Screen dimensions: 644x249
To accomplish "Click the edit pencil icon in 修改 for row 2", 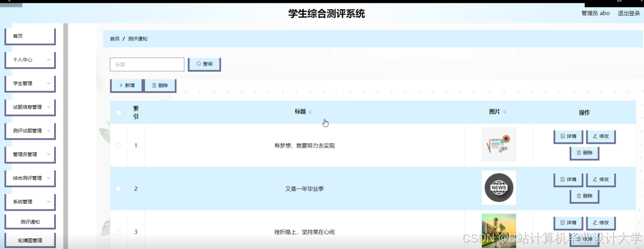I will click(595, 180).
